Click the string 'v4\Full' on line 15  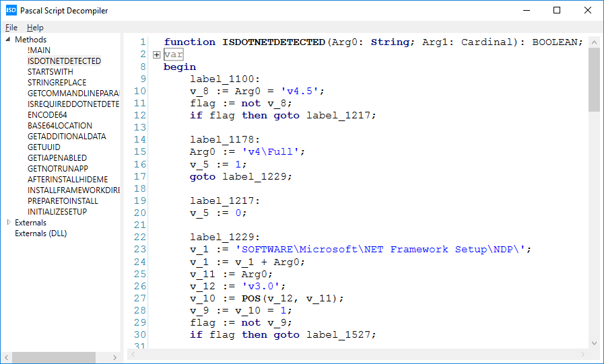[x=271, y=152]
